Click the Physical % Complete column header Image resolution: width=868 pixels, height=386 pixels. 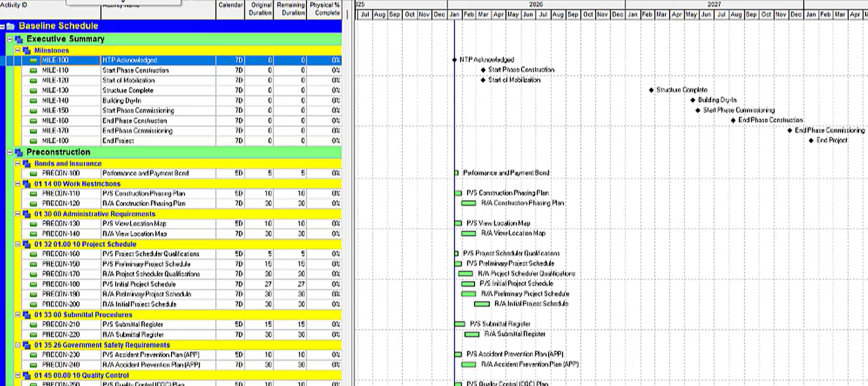[x=324, y=9]
